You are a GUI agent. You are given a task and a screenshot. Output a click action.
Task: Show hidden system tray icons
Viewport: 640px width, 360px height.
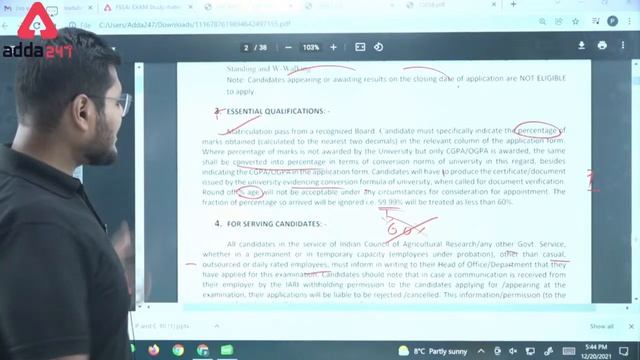pyautogui.click(x=481, y=351)
